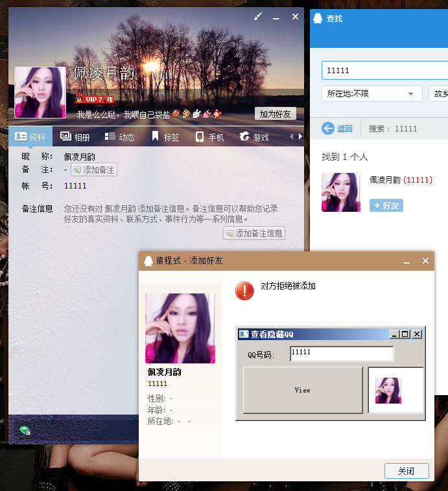Image resolution: width=448 pixels, height=491 pixels.
Task: Click the search input containing 11111
Action: [x=385, y=70]
